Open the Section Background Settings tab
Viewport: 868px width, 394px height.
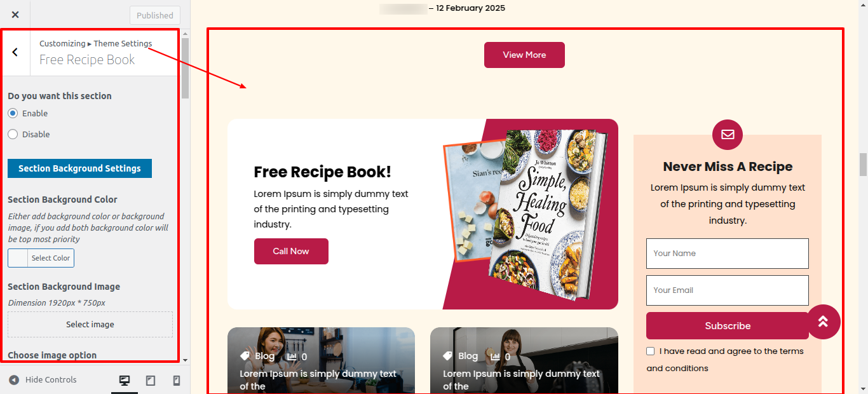(79, 168)
